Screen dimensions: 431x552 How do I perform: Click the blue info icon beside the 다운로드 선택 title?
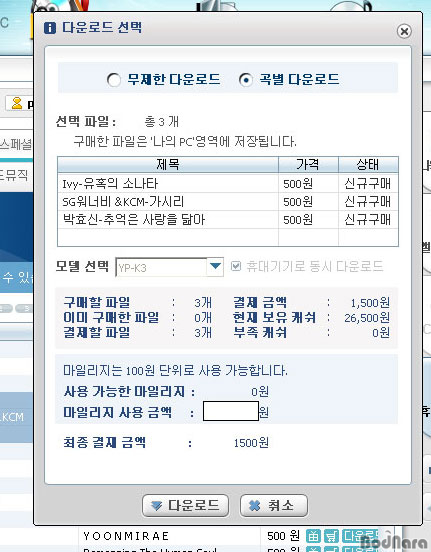tap(50, 28)
